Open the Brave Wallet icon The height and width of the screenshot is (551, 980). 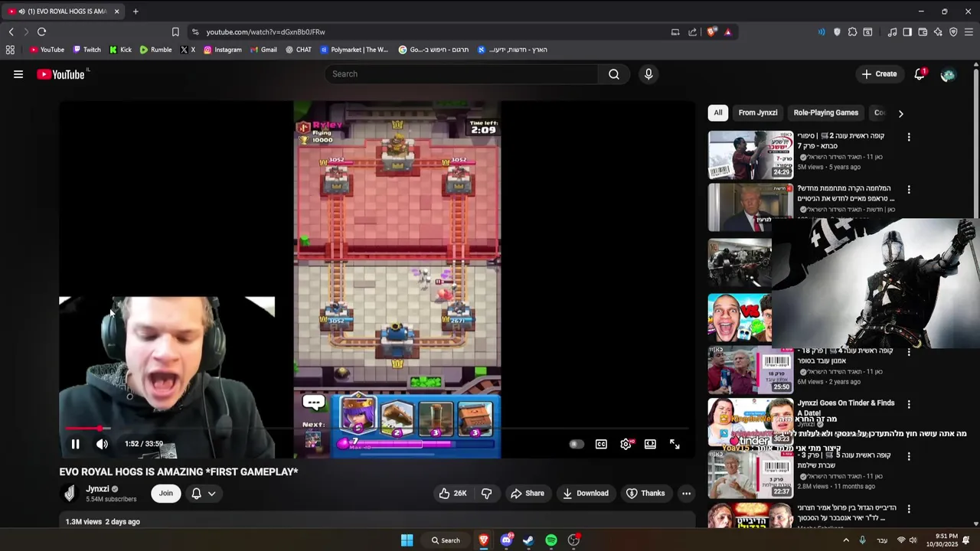(923, 32)
